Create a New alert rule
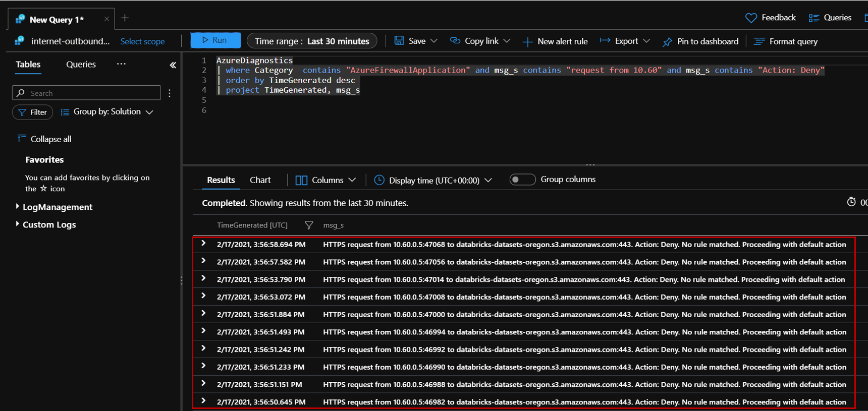The height and width of the screenshot is (411, 868). 555,41
